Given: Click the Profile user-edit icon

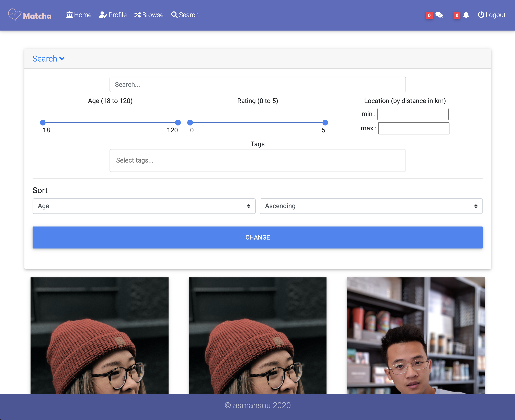Looking at the screenshot, I should [103, 15].
